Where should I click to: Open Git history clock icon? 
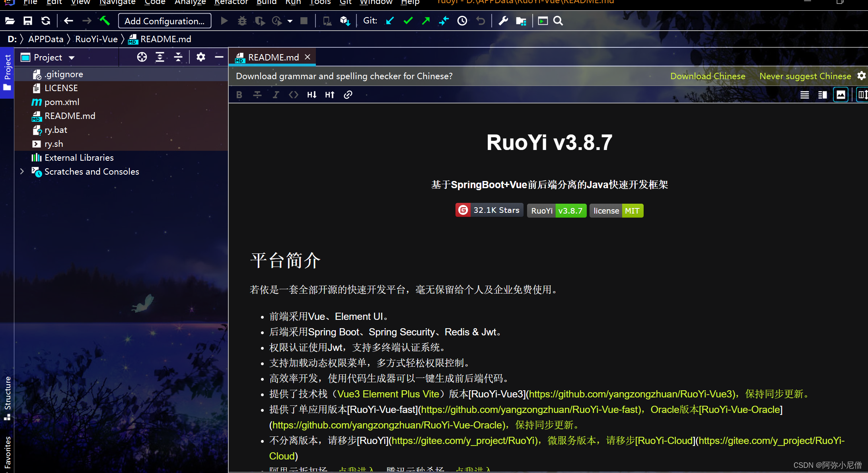coord(462,21)
